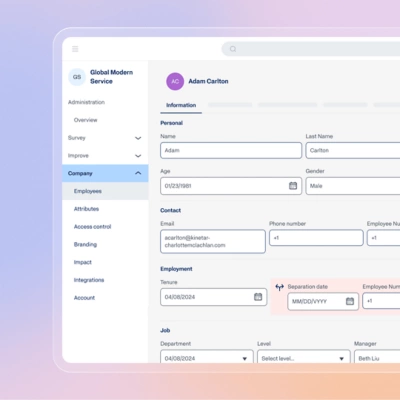400x400 pixels.
Task: Open Access control in the sidebar
Action: pos(93,227)
